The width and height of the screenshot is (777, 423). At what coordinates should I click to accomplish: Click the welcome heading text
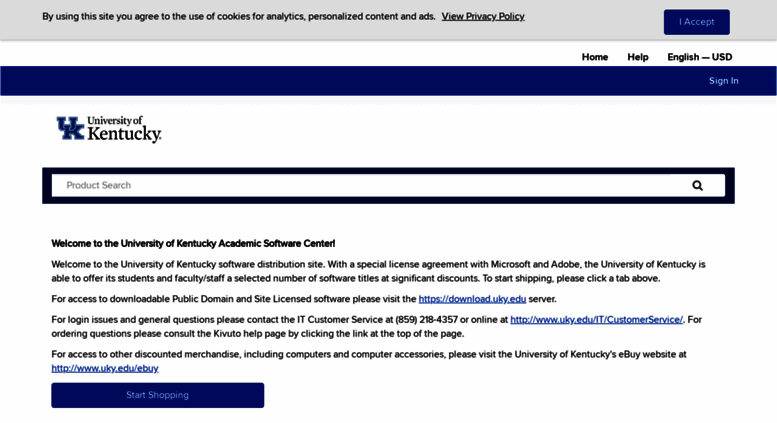click(x=193, y=243)
